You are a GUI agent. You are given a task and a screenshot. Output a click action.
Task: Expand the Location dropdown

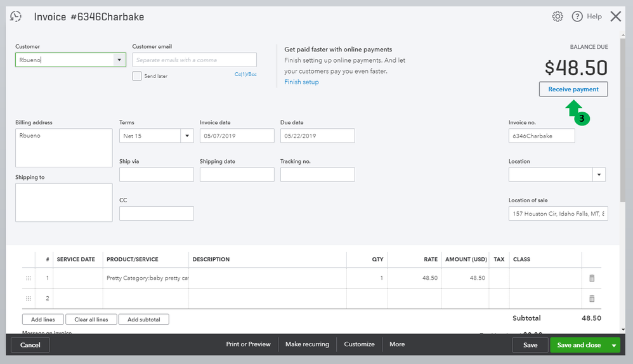click(599, 174)
